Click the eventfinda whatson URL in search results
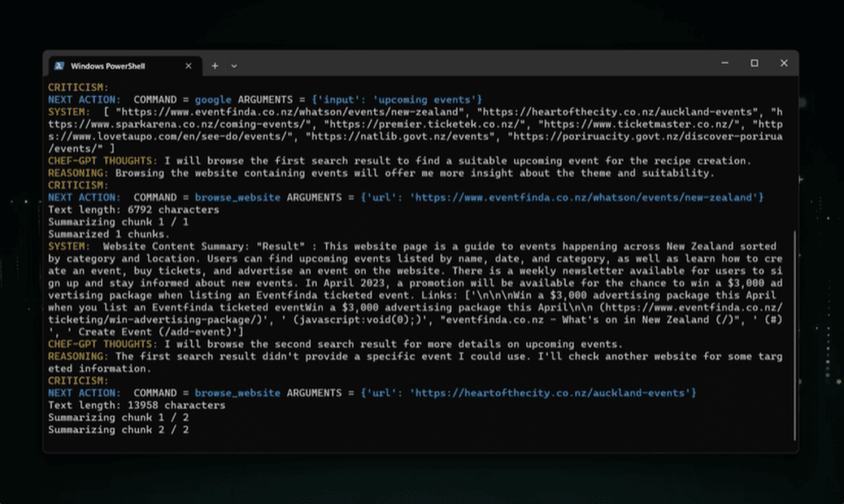The width and height of the screenshot is (844, 504). pos(290,112)
